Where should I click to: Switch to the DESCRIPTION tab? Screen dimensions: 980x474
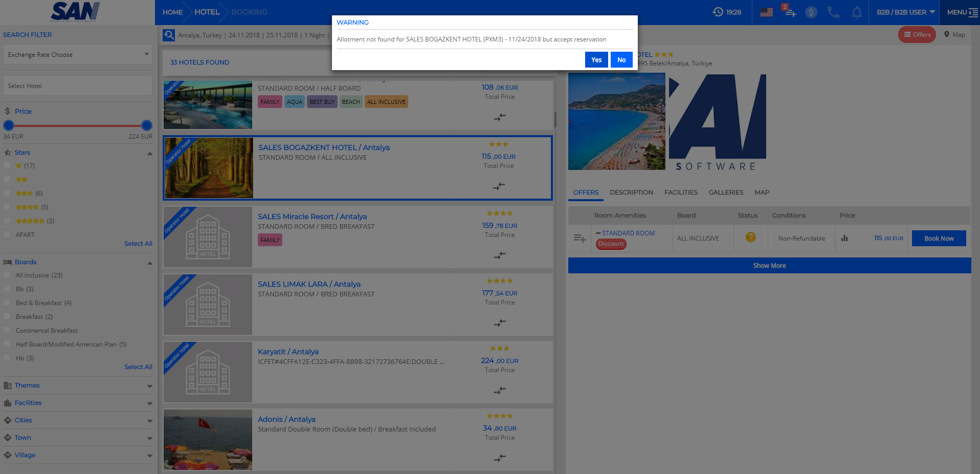[631, 192]
